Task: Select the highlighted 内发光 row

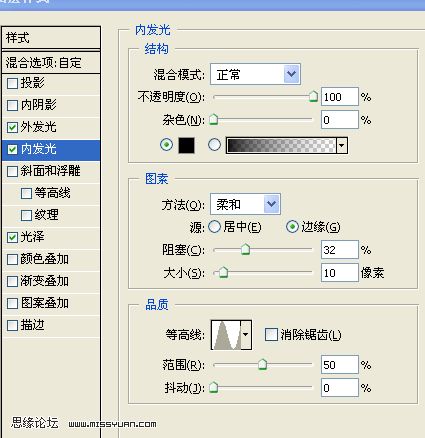Action: (51, 149)
